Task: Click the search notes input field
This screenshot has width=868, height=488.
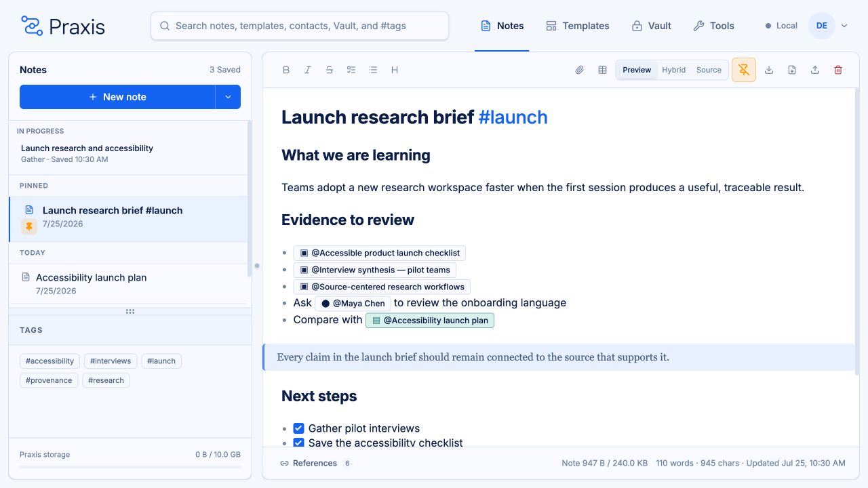Action: (x=300, y=26)
